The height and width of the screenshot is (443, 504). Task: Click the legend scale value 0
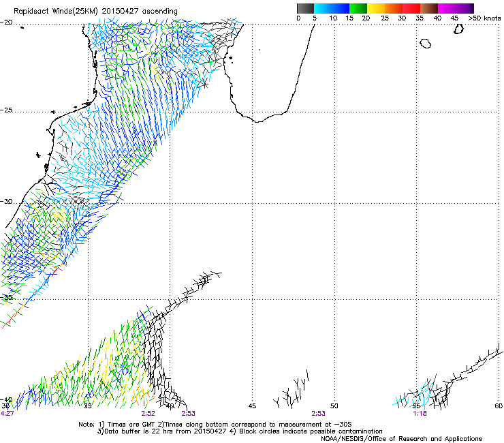(x=298, y=18)
